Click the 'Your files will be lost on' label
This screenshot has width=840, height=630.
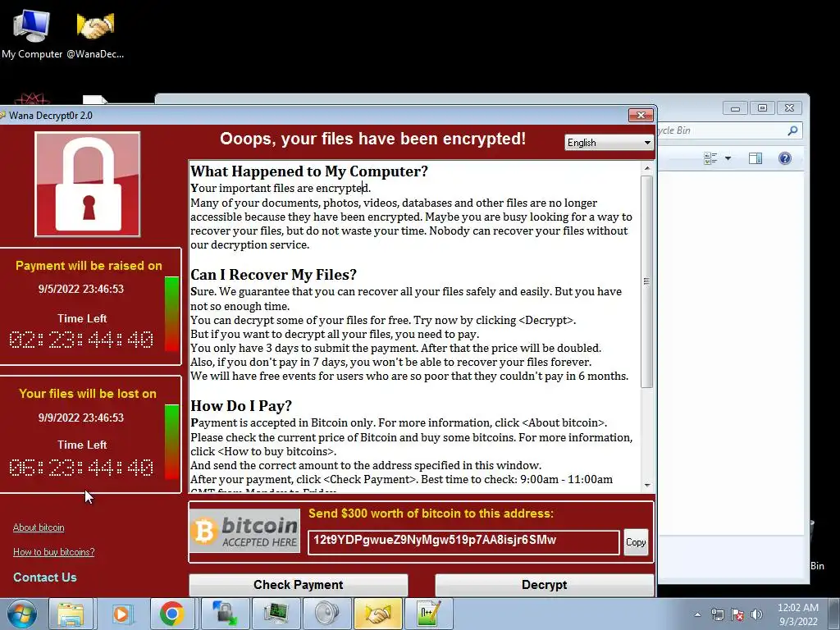pyautogui.click(x=88, y=394)
